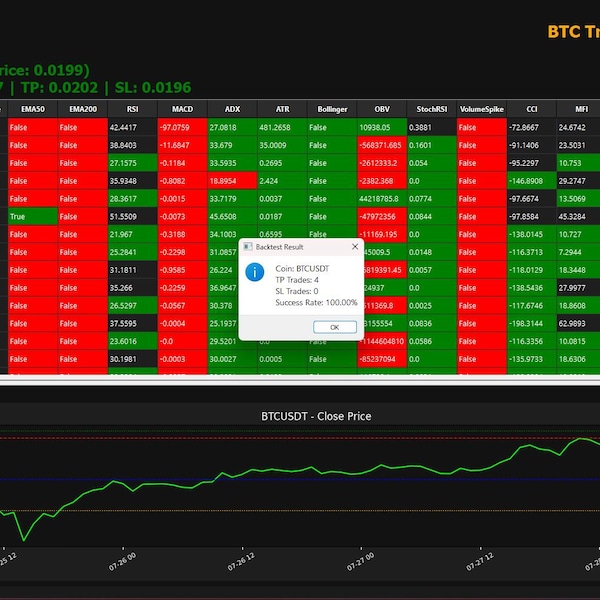600x600 pixels.
Task: Click the blue info icon in dialog
Action: tap(254, 272)
